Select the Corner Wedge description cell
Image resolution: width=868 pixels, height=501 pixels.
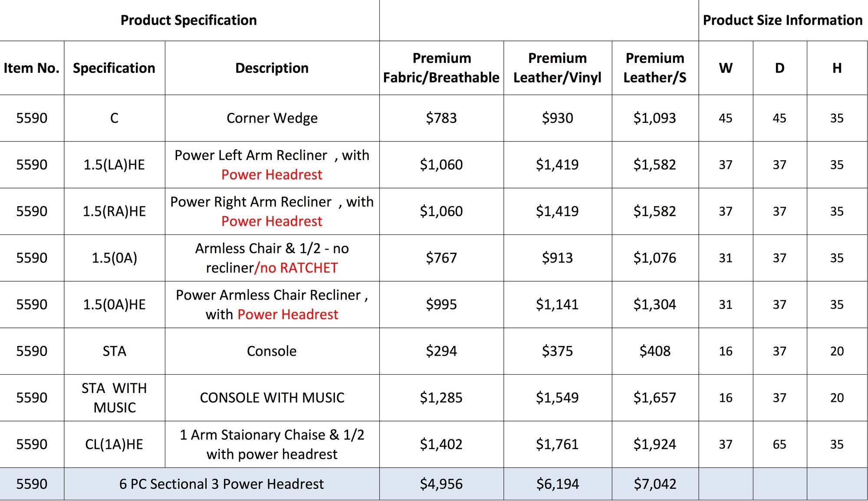(x=272, y=118)
